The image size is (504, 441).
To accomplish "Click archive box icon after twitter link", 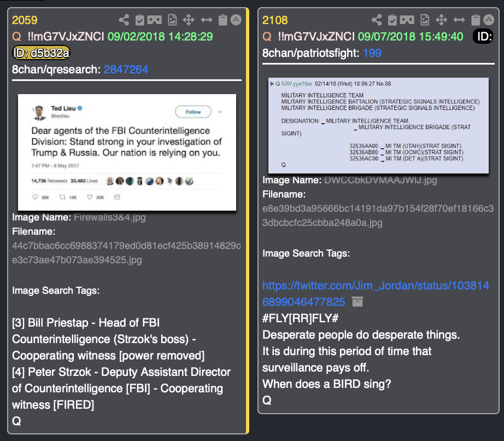I will point(358,301).
